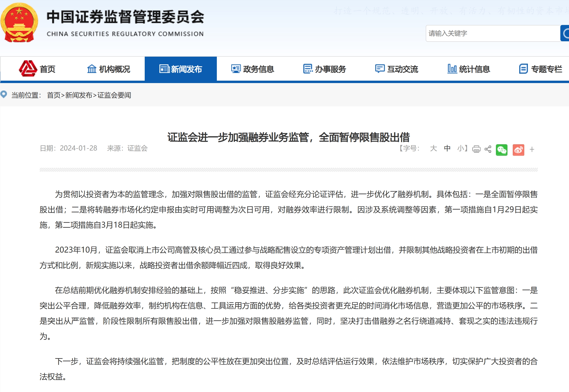Viewport: 569px width, 392px height.
Task: Click 首页 breadcrumb link
Action: (54, 95)
